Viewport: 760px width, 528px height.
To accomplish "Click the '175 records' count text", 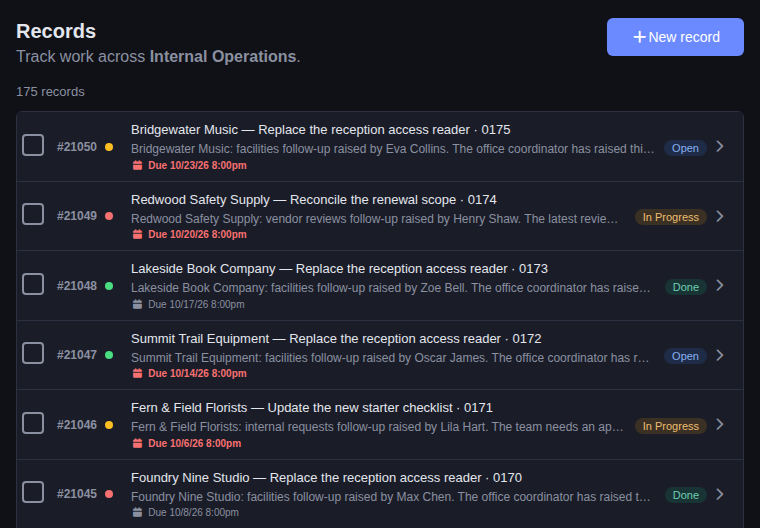I will pos(50,92).
